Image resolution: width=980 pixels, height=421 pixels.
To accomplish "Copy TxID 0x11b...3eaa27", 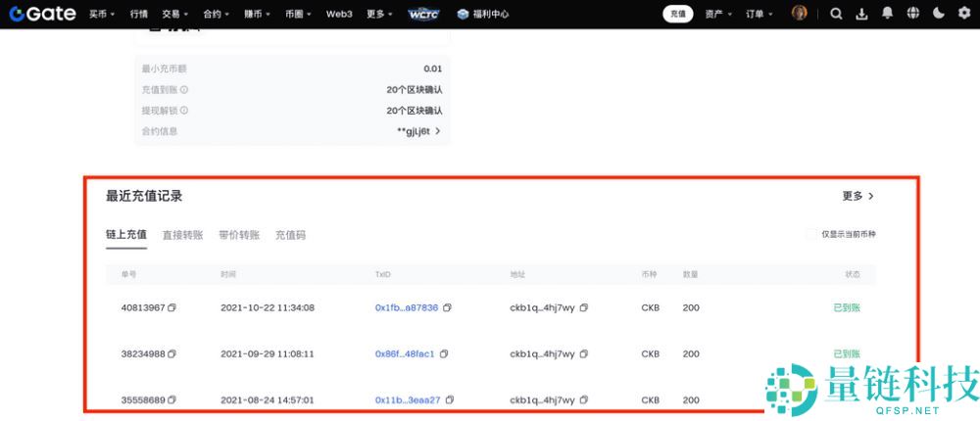I will [x=449, y=399].
